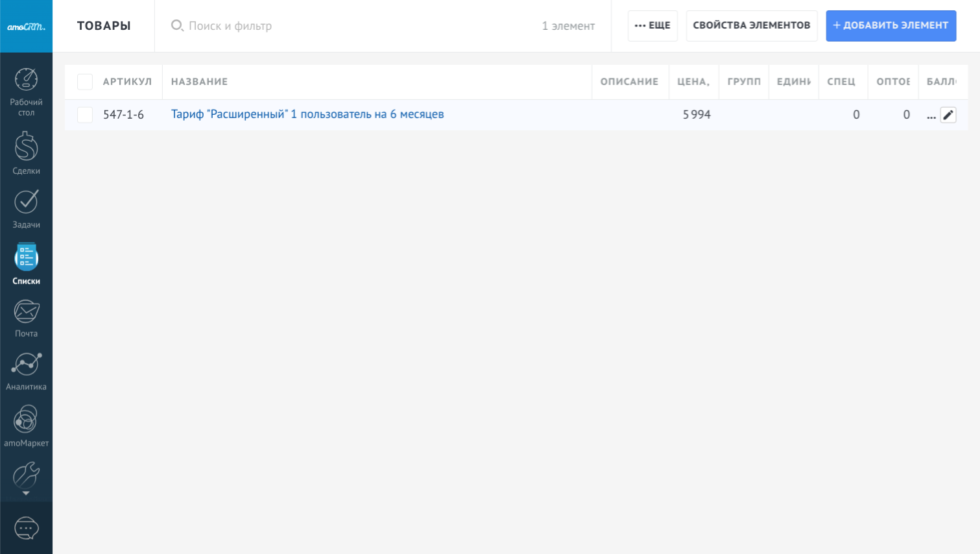Viewport: 980px width, 554px height.
Task: Open the chat bubble icon
Action: click(26, 528)
